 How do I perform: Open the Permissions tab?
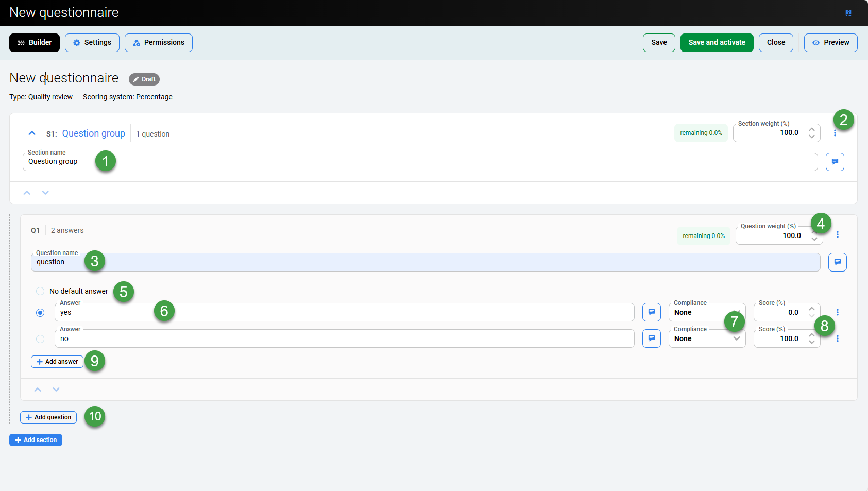[x=158, y=43]
